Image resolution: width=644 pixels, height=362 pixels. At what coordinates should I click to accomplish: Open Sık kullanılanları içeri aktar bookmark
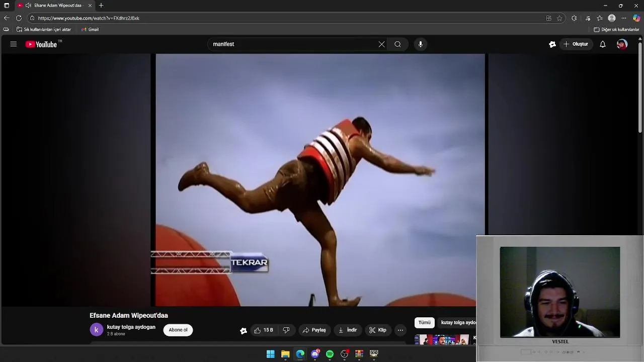[x=44, y=30]
